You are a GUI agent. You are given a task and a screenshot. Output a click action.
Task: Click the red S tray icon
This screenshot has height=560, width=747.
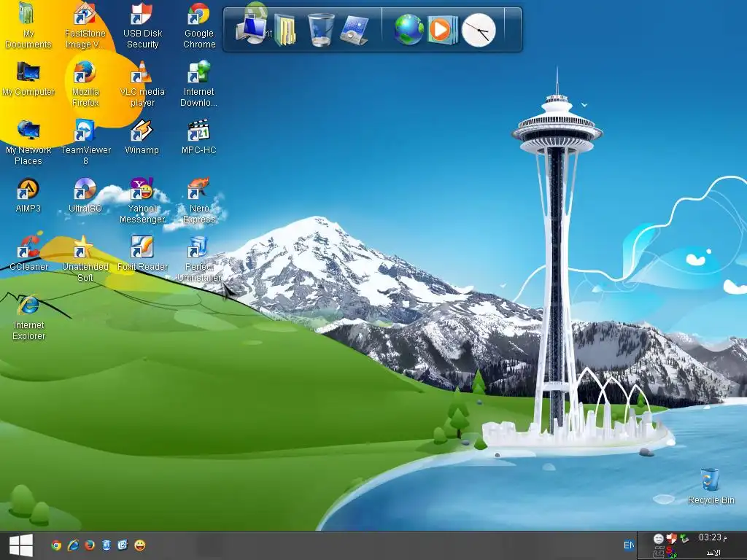pyautogui.click(x=671, y=552)
